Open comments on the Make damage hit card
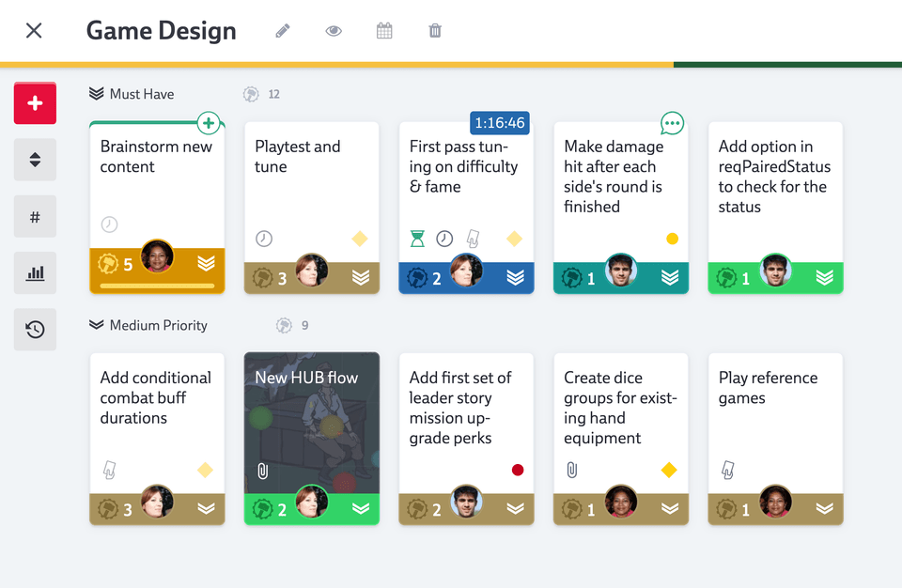Viewport: 902px width, 588px height. tap(672, 122)
